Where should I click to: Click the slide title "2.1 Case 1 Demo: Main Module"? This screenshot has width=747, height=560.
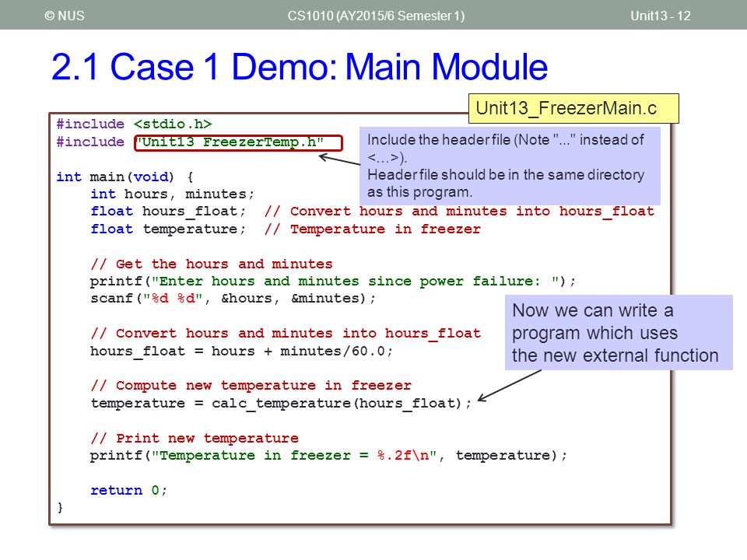coord(299,66)
